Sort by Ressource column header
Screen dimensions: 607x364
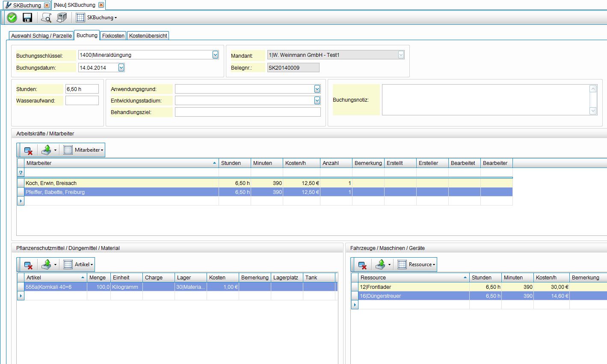(414, 277)
